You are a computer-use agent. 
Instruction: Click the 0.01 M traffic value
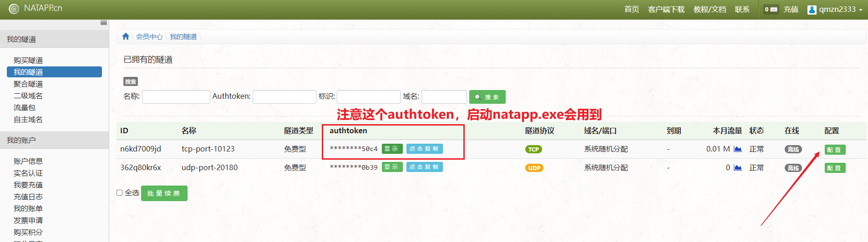point(718,149)
